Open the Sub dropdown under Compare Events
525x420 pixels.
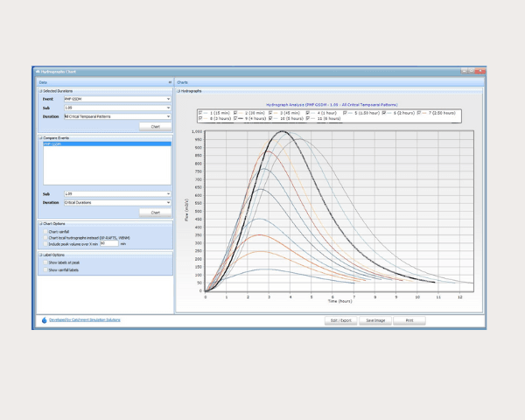(x=117, y=194)
